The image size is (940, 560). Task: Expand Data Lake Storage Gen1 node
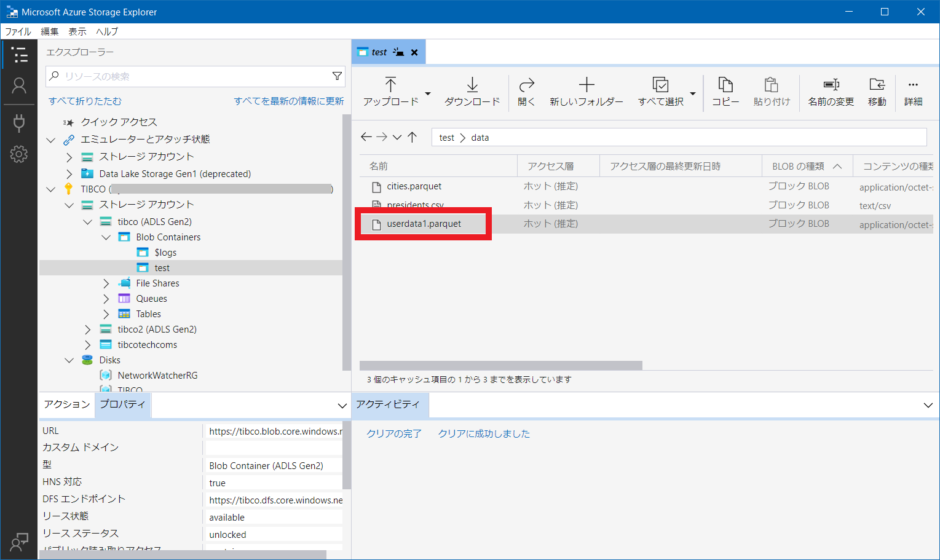pos(69,174)
